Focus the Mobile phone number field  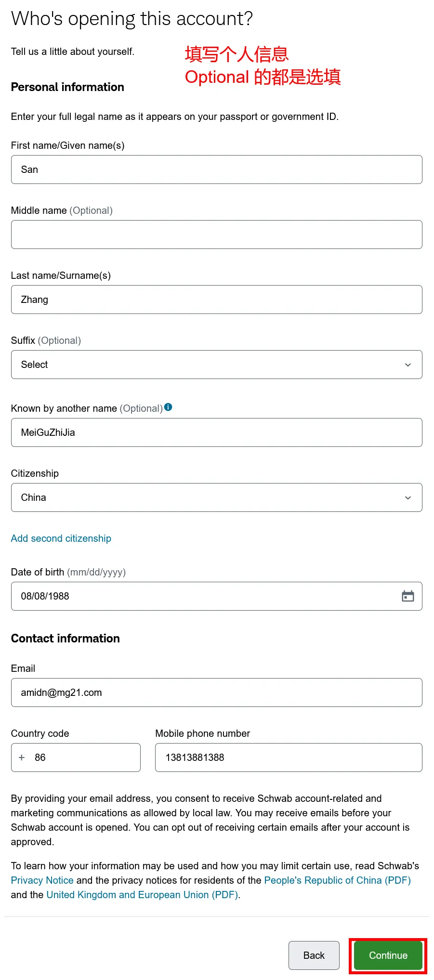tap(288, 758)
